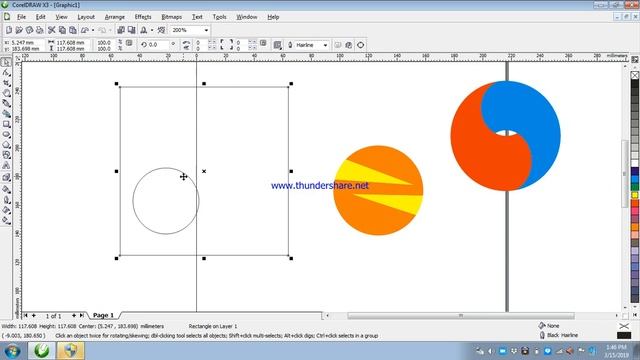Open the Fill tool flyout
The width and height of the screenshot is (640, 360).
[x=6, y=210]
